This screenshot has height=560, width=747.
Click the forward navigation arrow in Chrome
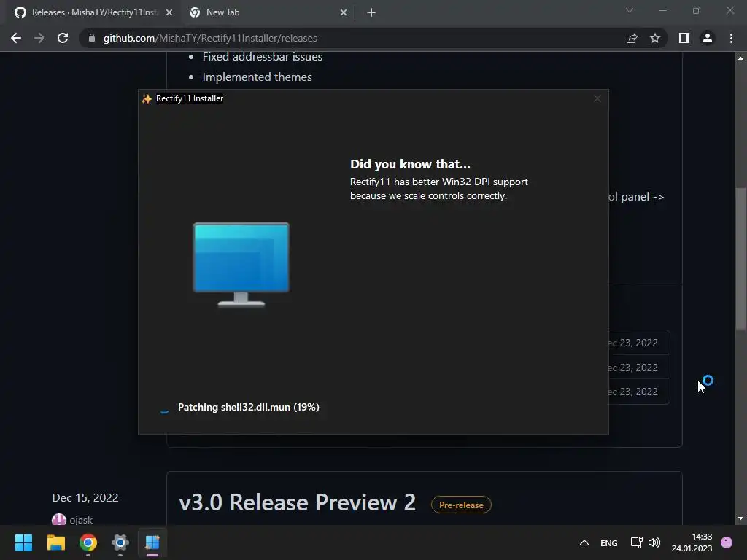pos(39,38)
